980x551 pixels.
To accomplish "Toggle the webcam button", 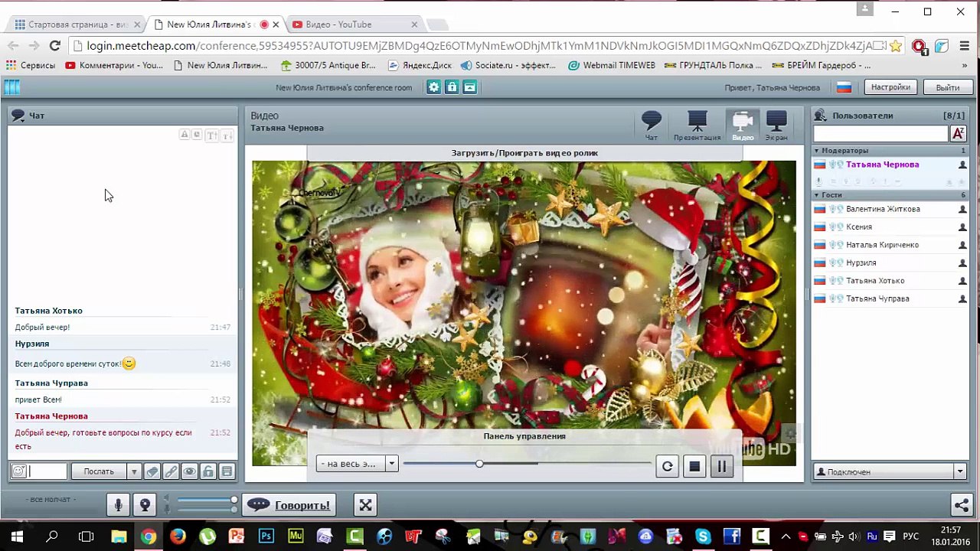I will coord(145,505).
